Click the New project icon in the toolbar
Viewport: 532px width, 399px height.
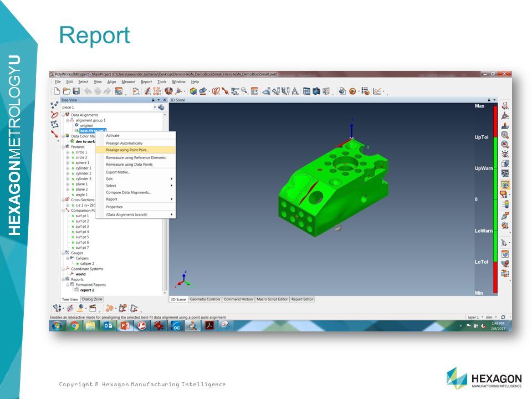57,91
